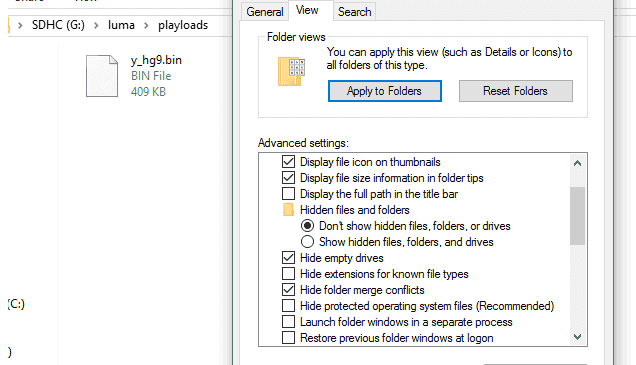Expand breadcrumb chevron after SDHC (G:)

coord(96,26)
